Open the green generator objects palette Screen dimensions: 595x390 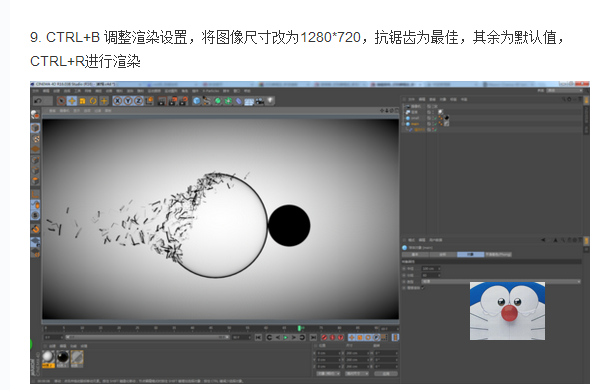[218, 101]
